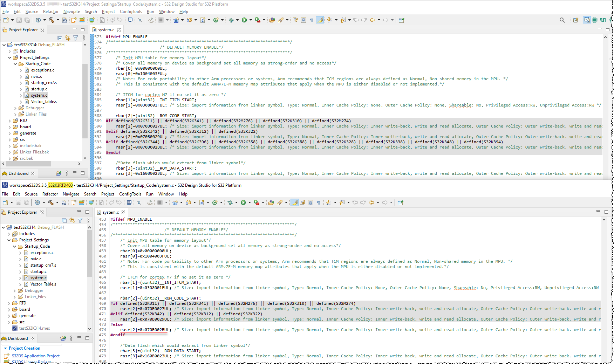Open the search dialog via the magnifier icon

click(562, 20)
